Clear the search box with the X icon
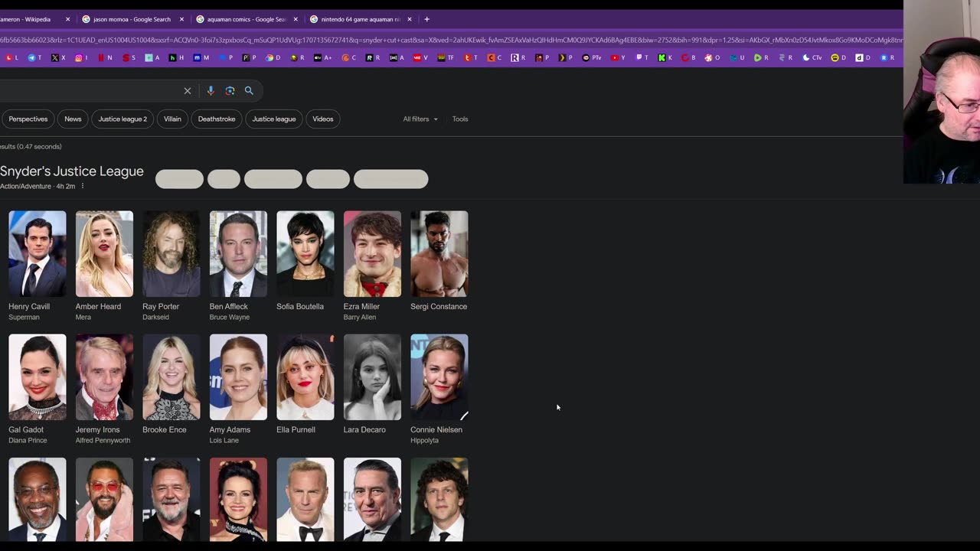The height and width of the screenshot is (551, 980). point(188,90)
